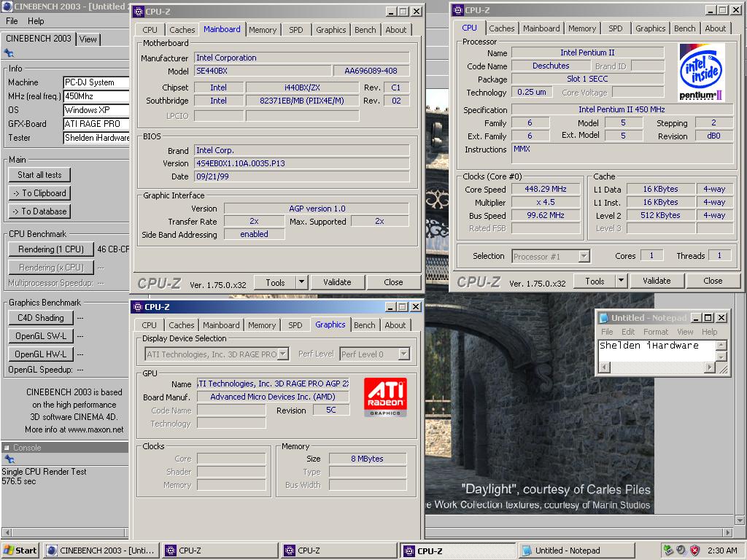Click the MHz real freq field
The width and height of the screenshot is (747, 560).
(96, 96)
